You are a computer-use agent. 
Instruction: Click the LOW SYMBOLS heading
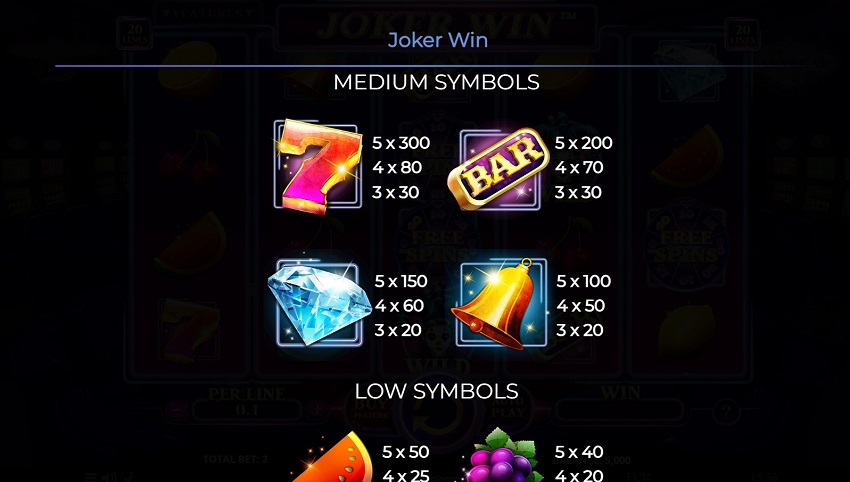436,391
